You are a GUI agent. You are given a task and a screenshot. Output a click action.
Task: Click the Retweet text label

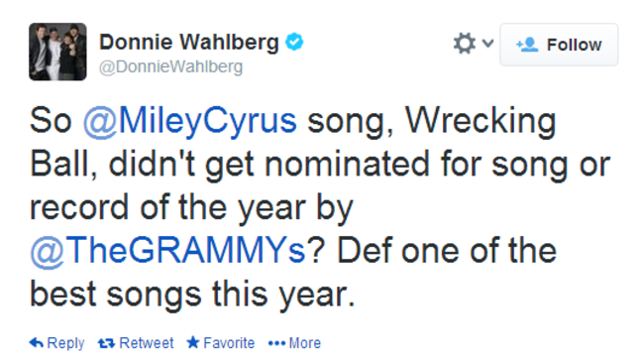[147, 342]
